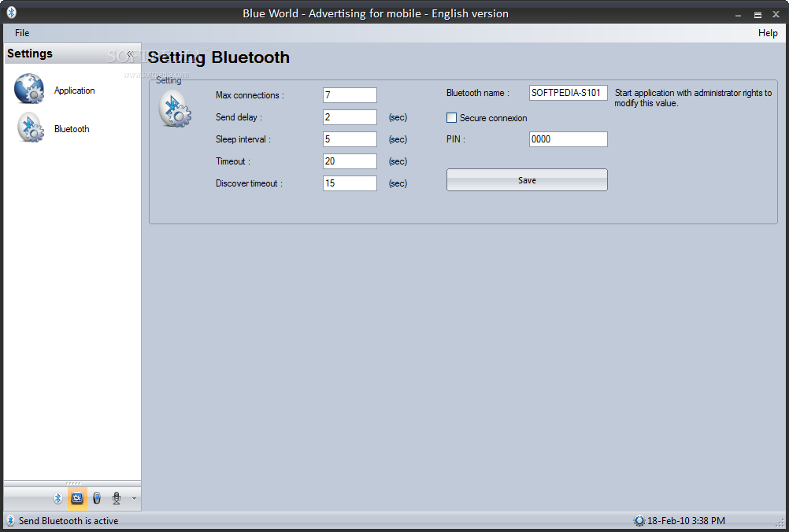Click the Bluetooth logo in title bar

click(11, 12)
